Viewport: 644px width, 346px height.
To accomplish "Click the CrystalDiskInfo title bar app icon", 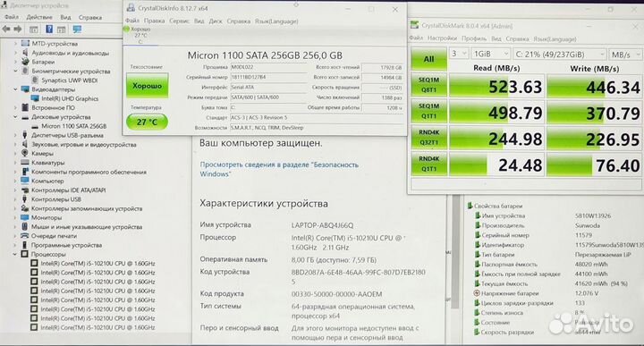I will (x=131, y=8).
